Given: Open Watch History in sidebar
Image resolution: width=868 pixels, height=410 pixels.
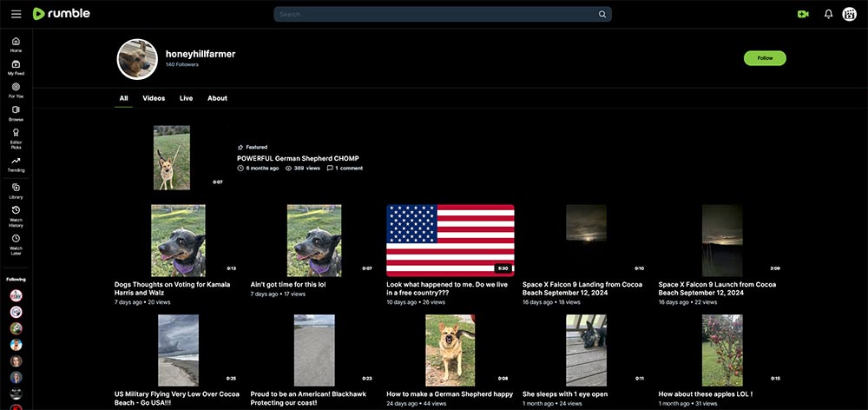Looking at the screenshot, I should click(x=16, y=216).
